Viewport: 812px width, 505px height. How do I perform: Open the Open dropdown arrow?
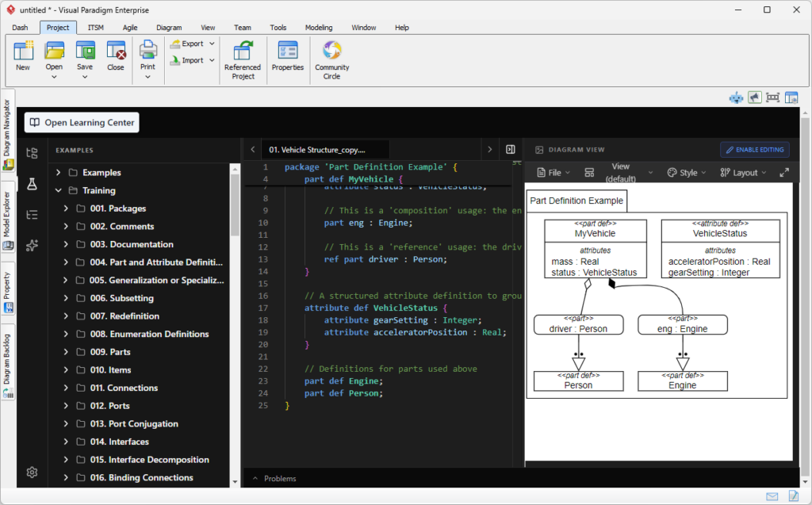coord(54,77)
